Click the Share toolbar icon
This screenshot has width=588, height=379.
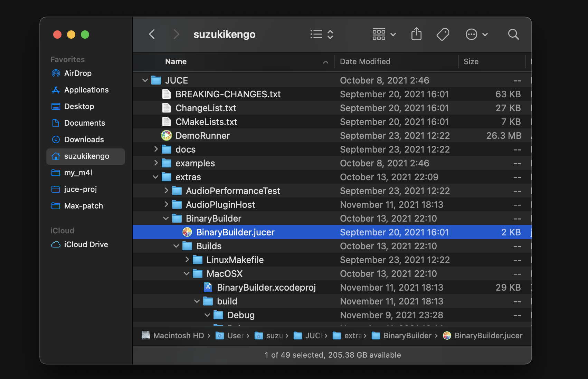click(416, 34)
